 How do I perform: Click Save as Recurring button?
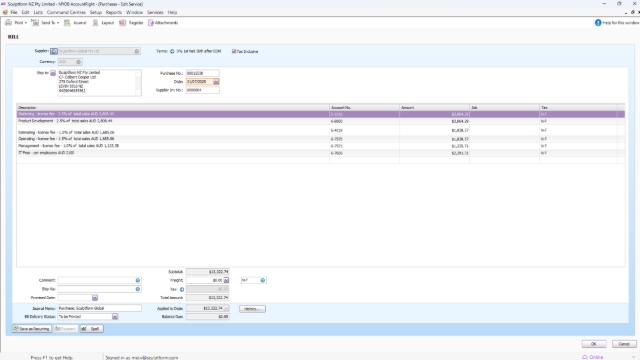[x=31, y=329]
